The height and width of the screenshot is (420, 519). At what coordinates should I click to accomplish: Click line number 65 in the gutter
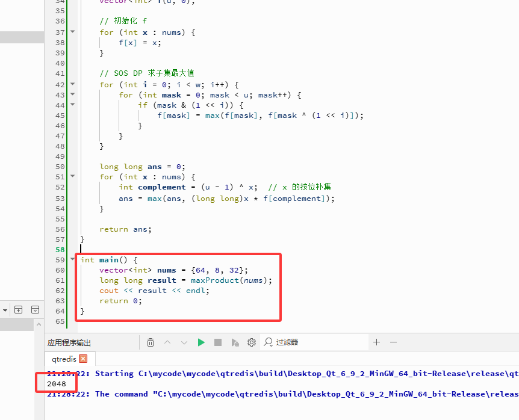[x=60, y=321]
